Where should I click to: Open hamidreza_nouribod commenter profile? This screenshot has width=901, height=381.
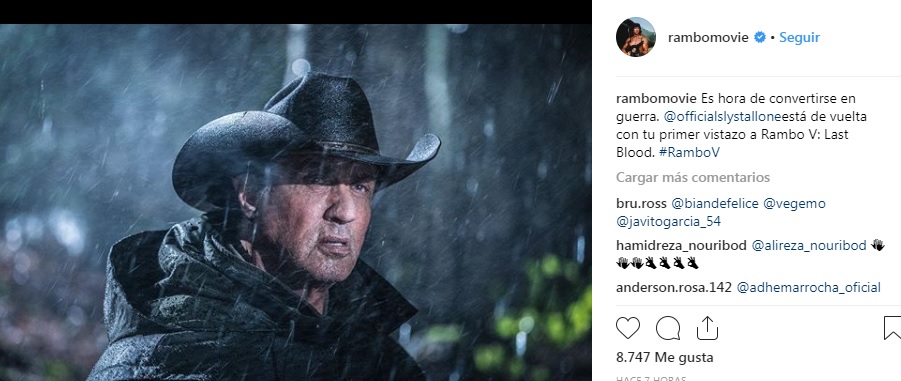(x=681, y=246)
